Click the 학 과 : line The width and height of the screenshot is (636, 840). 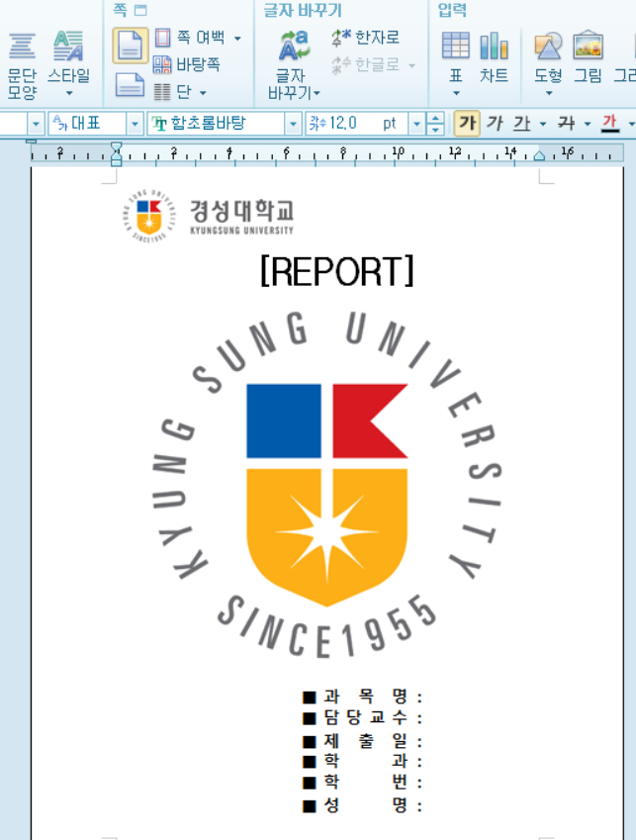tap(362, 761)
